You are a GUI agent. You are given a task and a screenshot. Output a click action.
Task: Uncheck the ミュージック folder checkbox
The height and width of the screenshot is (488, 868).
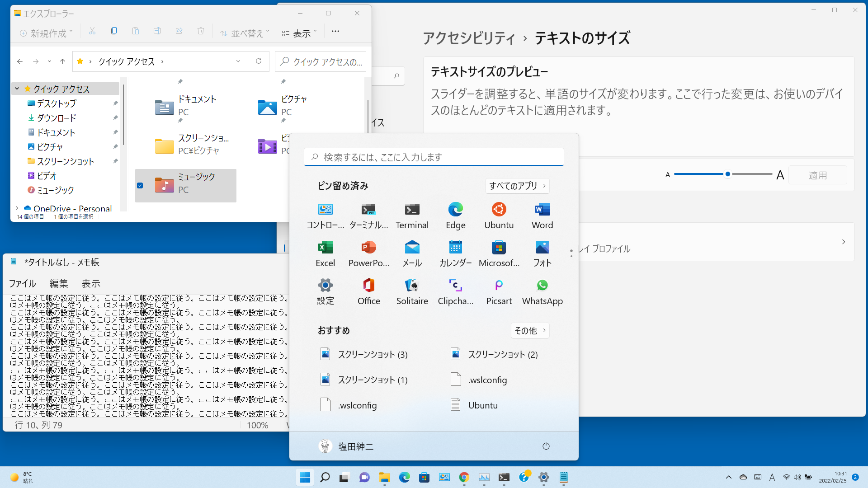point(140,185)
